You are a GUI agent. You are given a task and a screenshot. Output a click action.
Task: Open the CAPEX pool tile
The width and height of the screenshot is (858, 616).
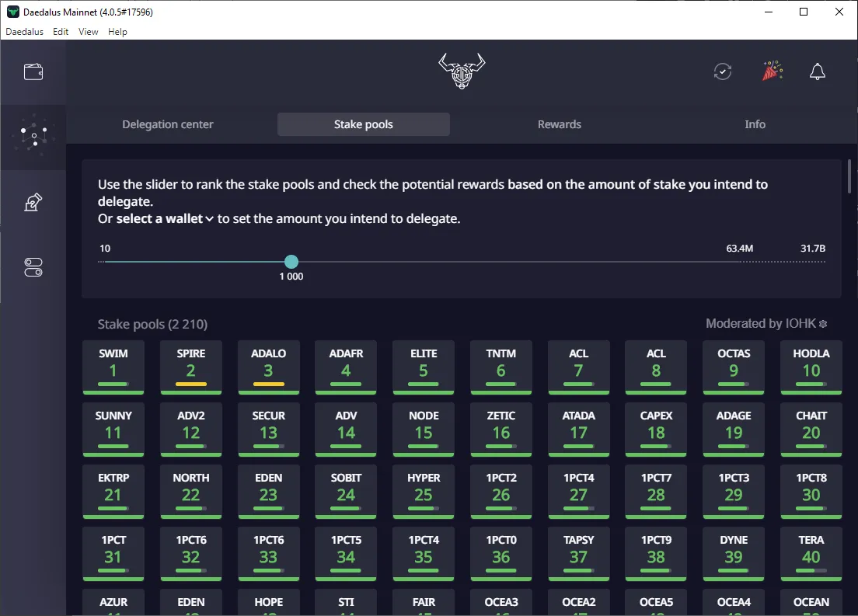point(656,430)
